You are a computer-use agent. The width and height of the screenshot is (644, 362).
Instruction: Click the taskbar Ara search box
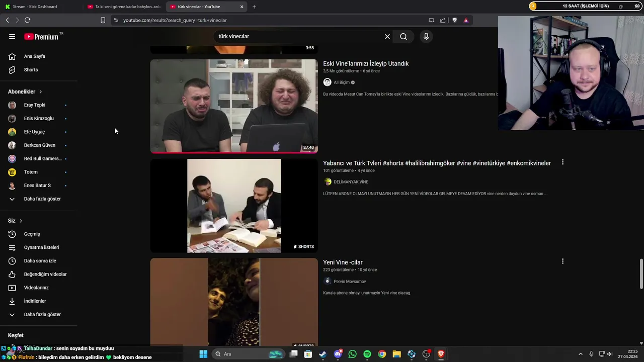[x=249, y=354]
